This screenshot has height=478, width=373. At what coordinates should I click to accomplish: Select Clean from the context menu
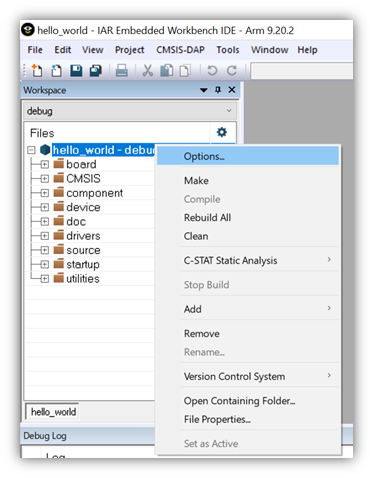coord(248,236)
